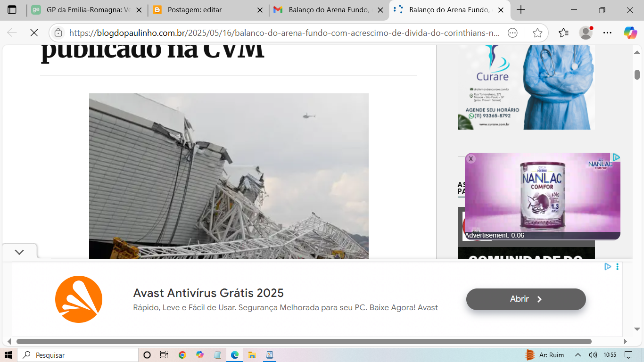This screenshot has width=644, height=362.
Task: Open the Copilot sidebar icon
Action: 630,33
